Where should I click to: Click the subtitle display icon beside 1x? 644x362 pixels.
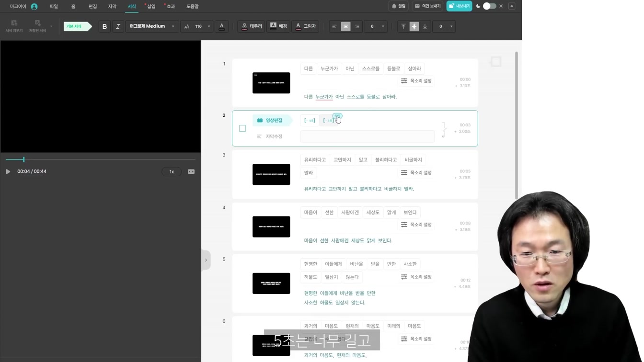[191, 171]
